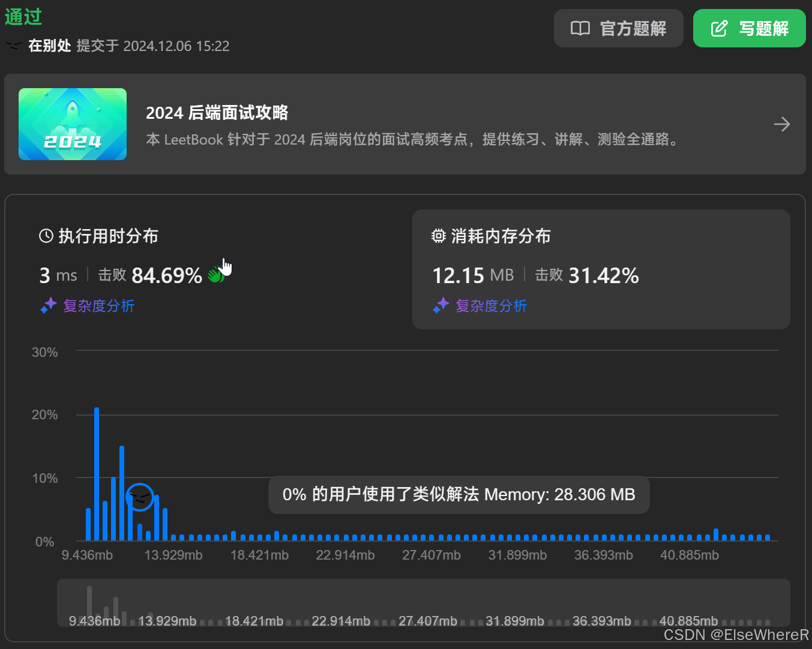Click the right arrow on the LeetBook banner
Image resolution: width=812 pixels, height=649 pixels.
click(x=781, y=124)
